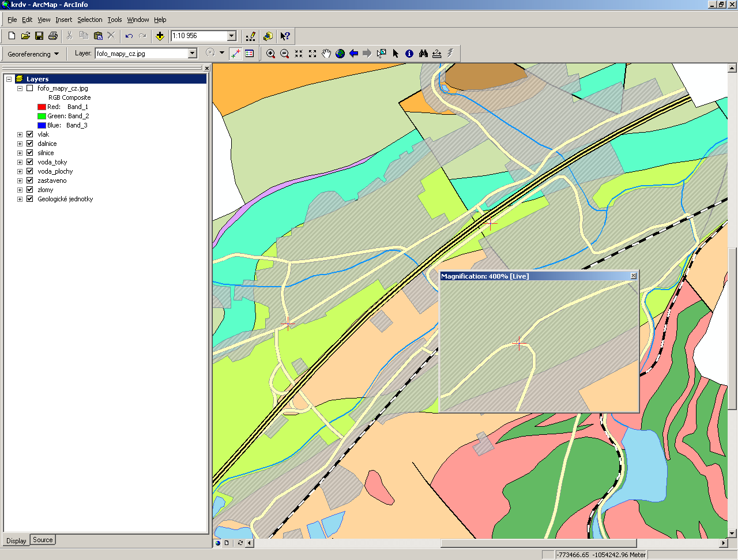Image resolution: width=738 pixels, height=560 pixels.
Task: Click Fixed Zoom In arrows icon
Action: click(299, 54)
